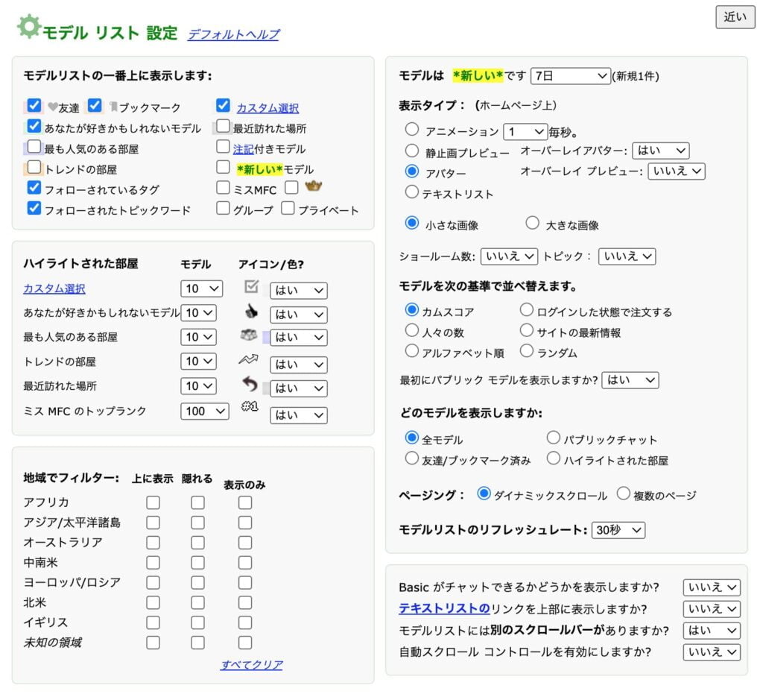Select the テキストリスト display type radio
Screen dimensions: 763x700
point(412,191)
